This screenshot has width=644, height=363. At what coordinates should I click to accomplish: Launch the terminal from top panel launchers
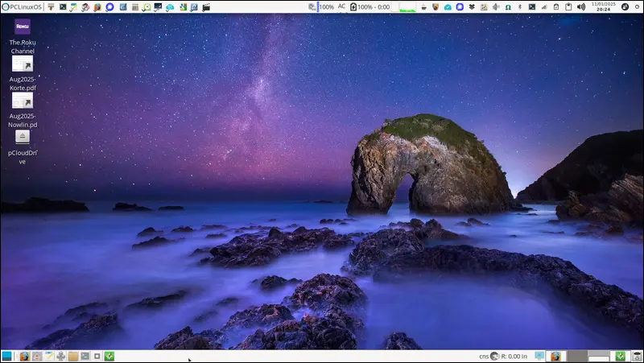pos(63,7)
